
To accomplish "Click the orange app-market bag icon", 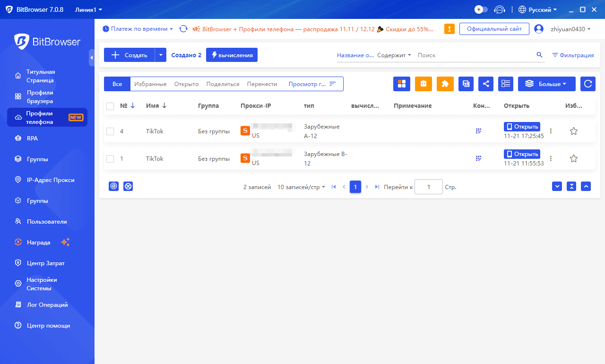I will pos(423,84).
